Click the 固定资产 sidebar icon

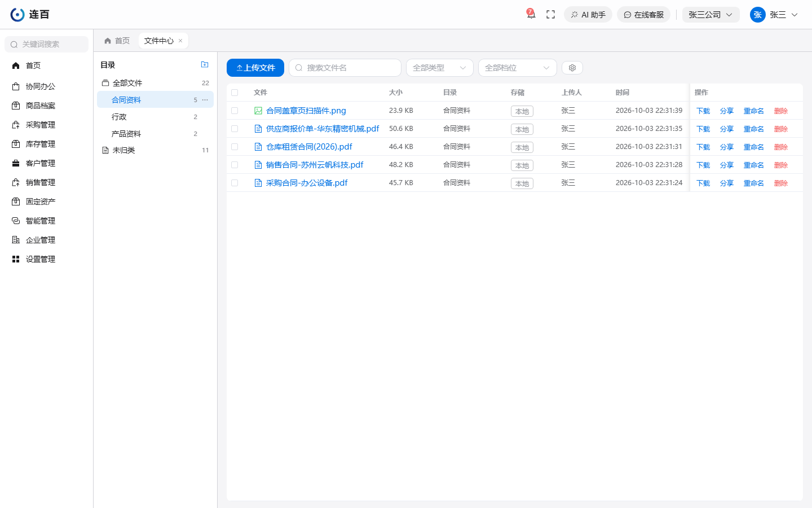pyautogui.click(x=16, y=202)
